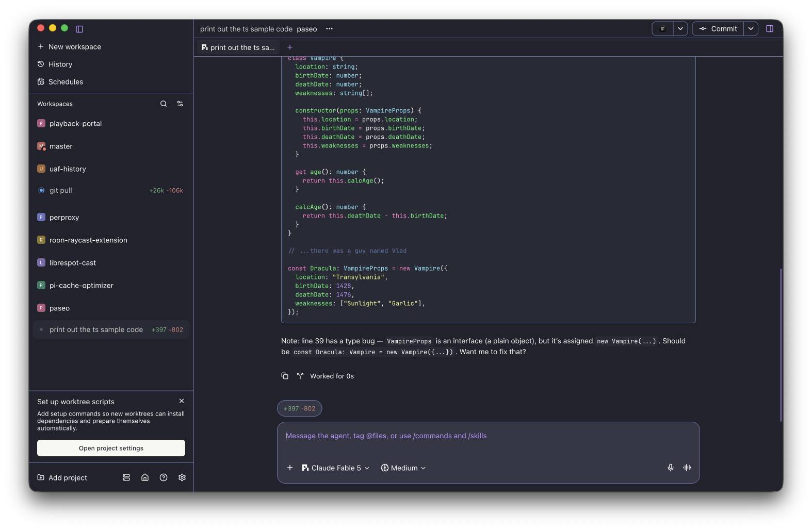Viewport: 812px width, 530px height.
Task: Select the 'print out the ts sa...' tab
Action: point(238,47)
